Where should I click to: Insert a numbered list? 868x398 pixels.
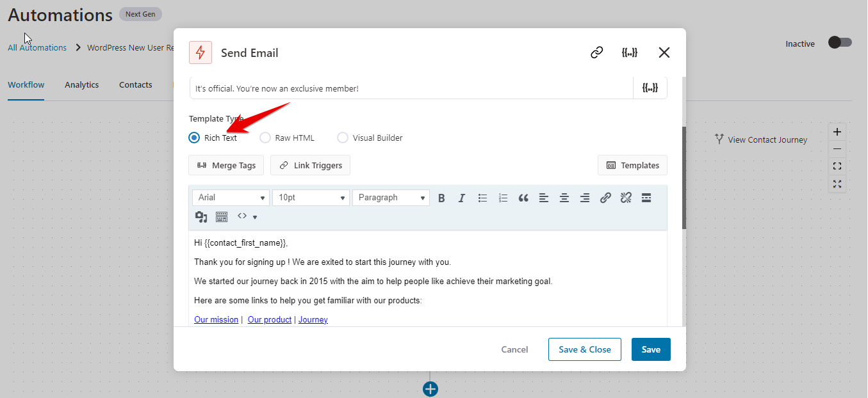coord(503,198)
